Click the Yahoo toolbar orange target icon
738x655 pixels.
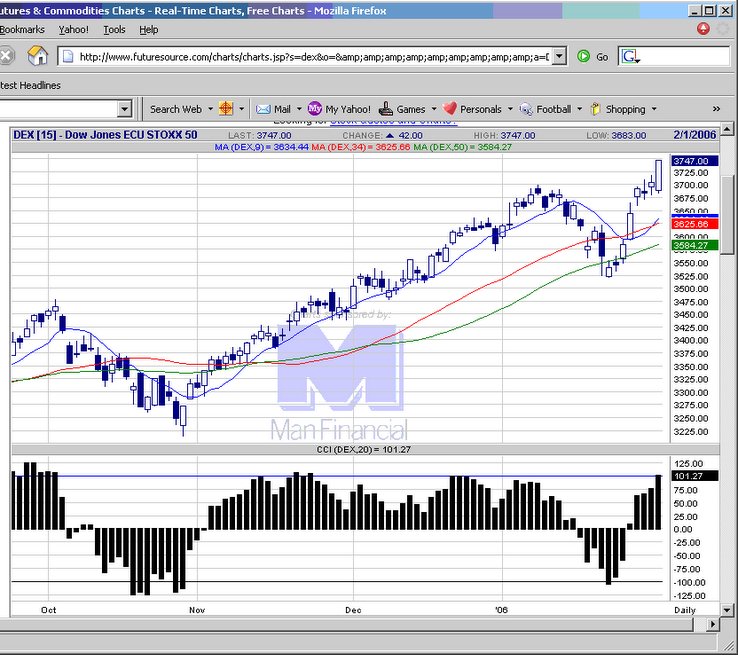[x=226, y=109]
